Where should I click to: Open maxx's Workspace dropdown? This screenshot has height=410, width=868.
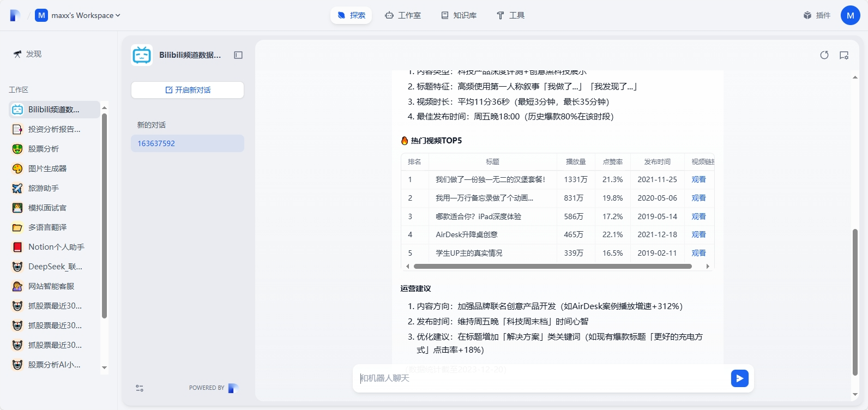[x=77, y=15]
